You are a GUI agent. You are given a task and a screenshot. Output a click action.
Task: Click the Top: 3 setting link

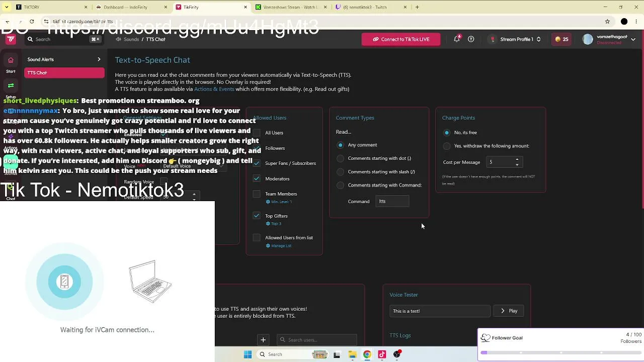click(x=276, y=224)
